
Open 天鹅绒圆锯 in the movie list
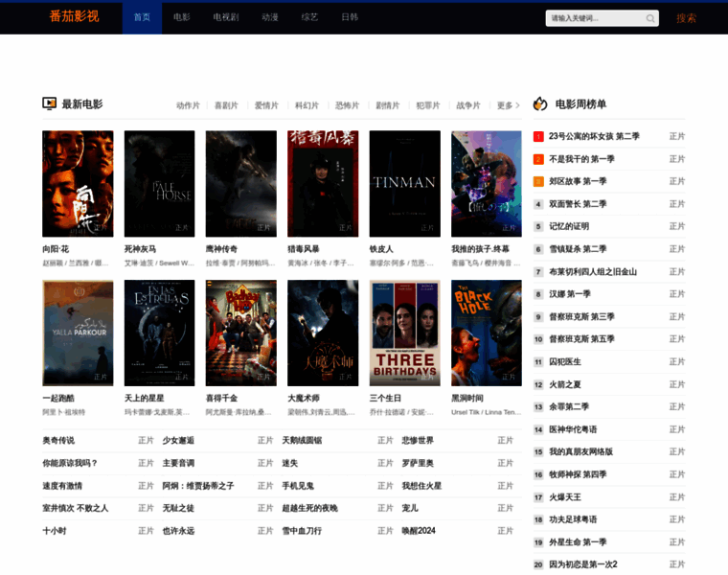(x=303, y=441)
